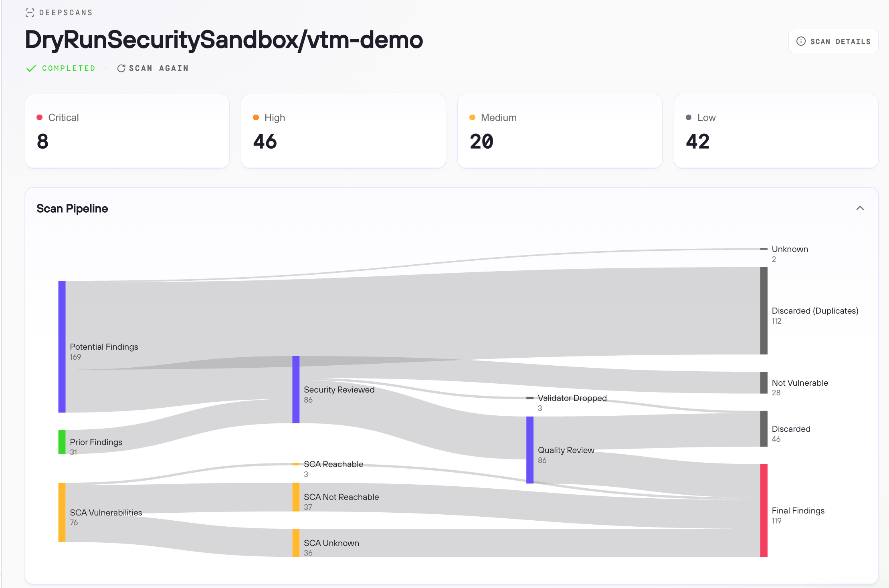
Task: Click the flow from SCA Unknown to Final Findings
Action: [529, 543]
